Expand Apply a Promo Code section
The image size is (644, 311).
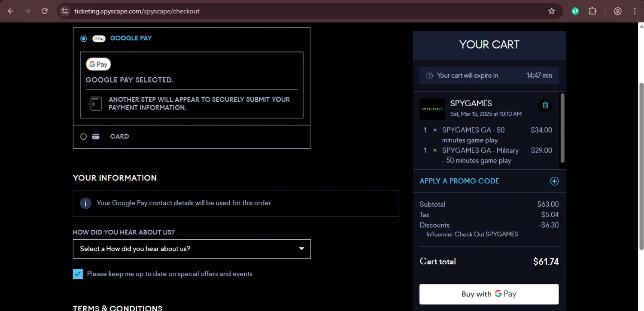489,181
